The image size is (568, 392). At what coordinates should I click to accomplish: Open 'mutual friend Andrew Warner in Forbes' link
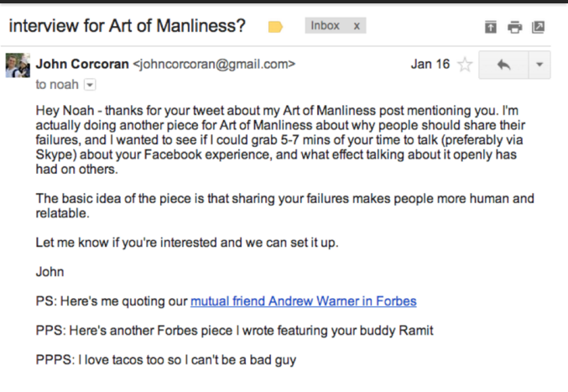pyautogui.click(x=303, y=301)
